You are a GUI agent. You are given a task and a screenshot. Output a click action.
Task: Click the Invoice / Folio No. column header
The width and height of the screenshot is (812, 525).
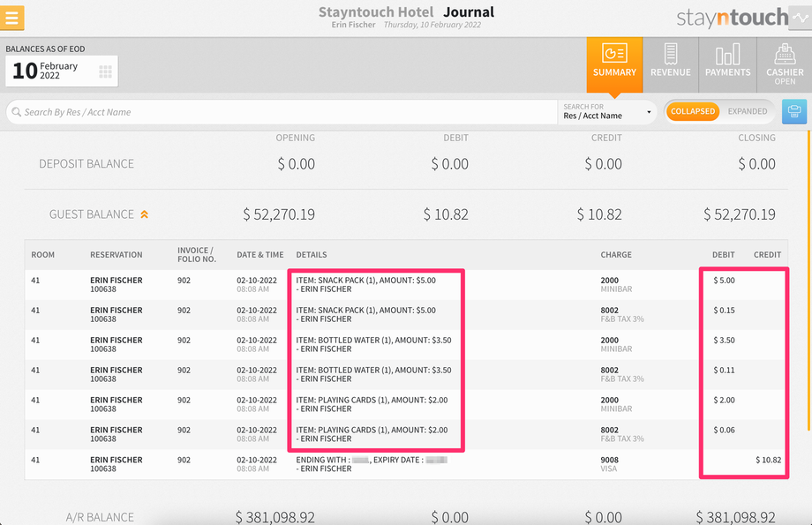coord(197,254)
